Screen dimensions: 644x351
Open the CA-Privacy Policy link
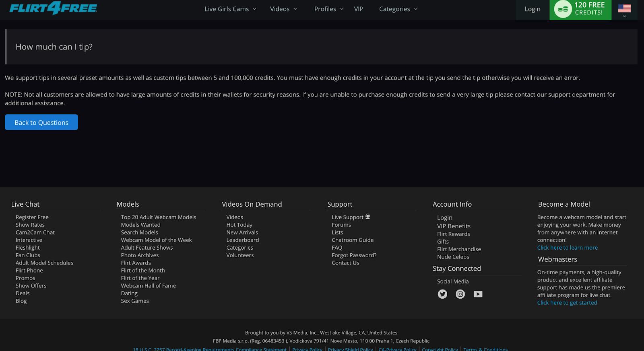coord(398,349)
